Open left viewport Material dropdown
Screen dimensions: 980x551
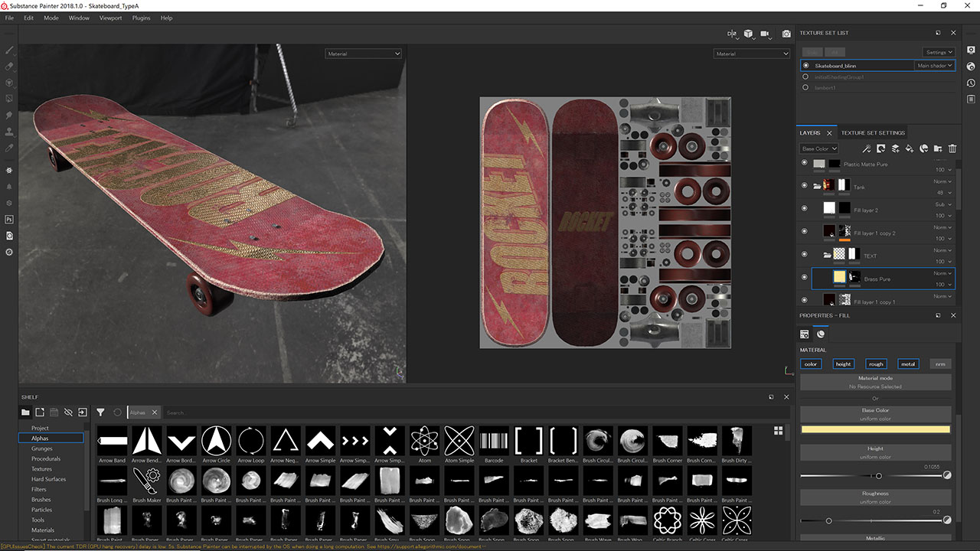coord(363,54)
